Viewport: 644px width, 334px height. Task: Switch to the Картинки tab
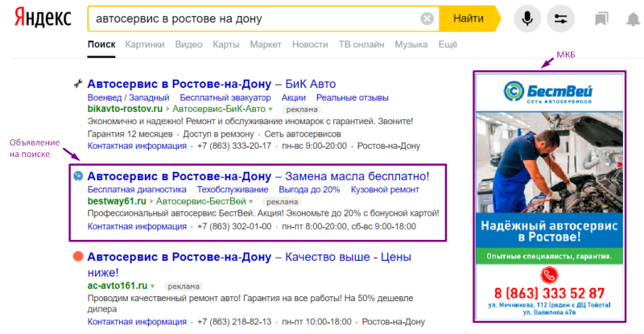(145, 44)
